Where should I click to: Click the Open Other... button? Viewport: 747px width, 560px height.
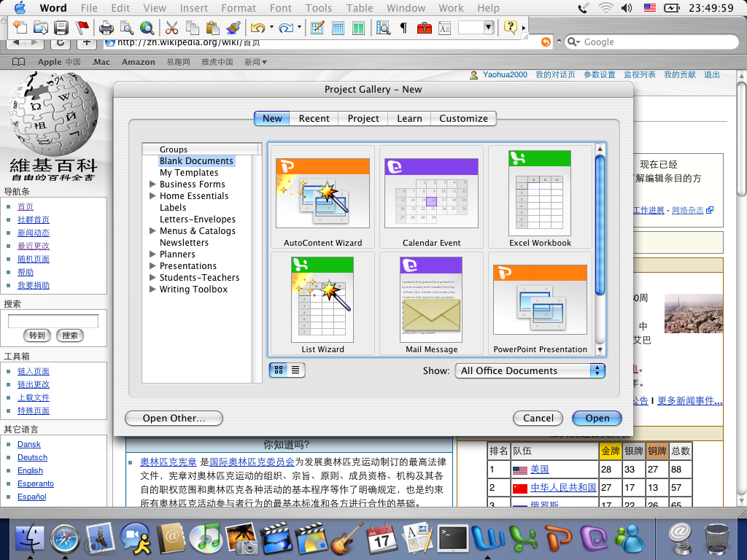(x=174, y=418)
